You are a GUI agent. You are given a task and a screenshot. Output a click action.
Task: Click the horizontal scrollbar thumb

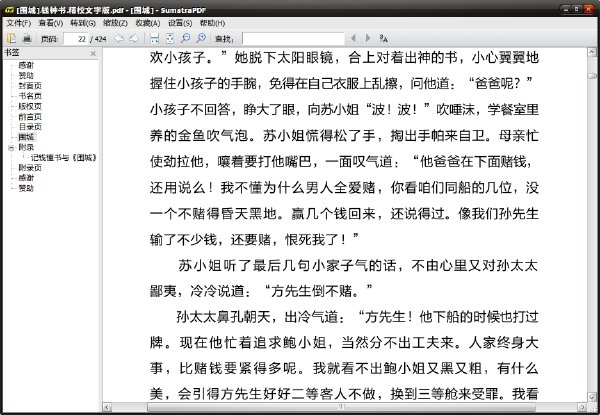(341, 407)
